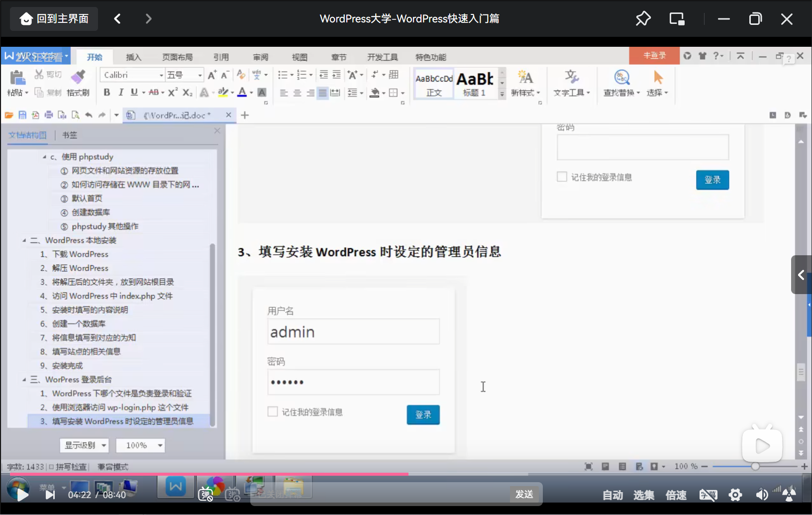Click the upper blue 登录 button
This screenshot has width=812, height=515.
(x=712, y=180)
